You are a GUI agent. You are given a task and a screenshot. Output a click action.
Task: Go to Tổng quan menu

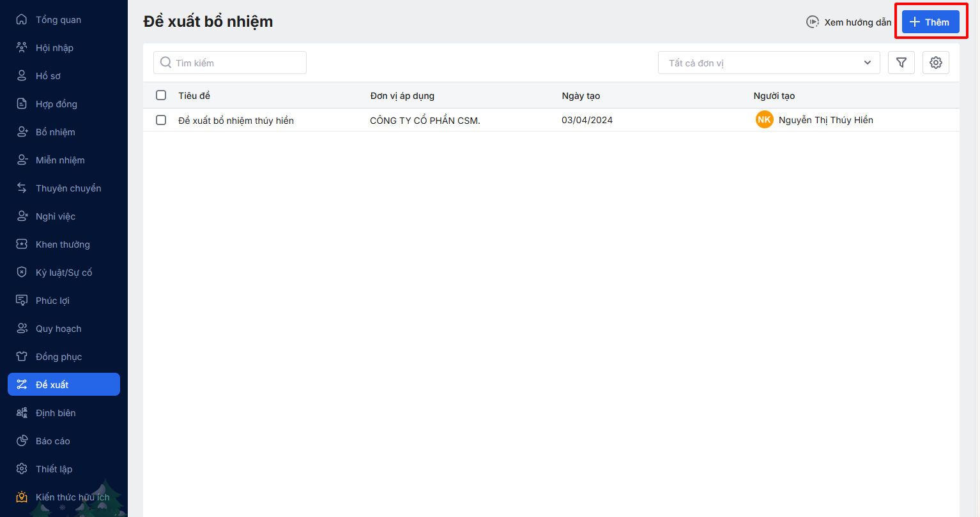pos(64,20)
